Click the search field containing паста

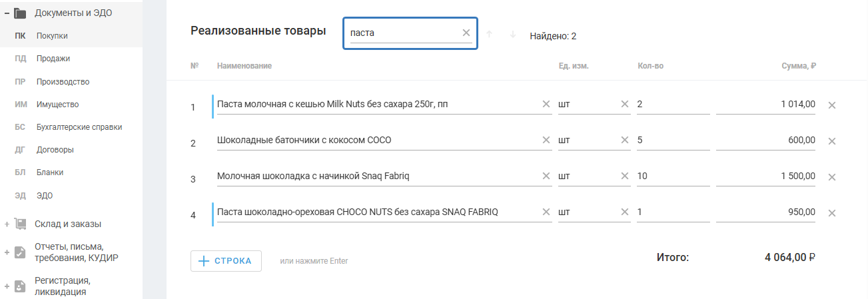pyautogui.click(x=403, y=33)
